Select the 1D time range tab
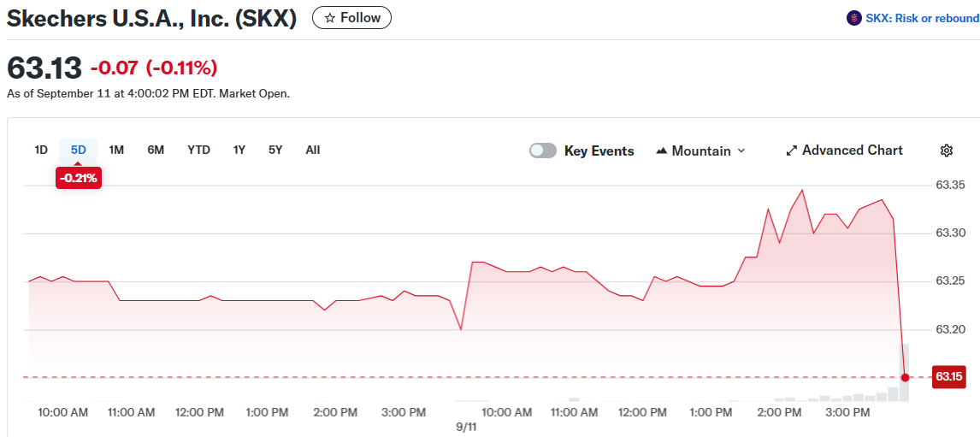Screen dimensions: 980x437 point(41,150)
